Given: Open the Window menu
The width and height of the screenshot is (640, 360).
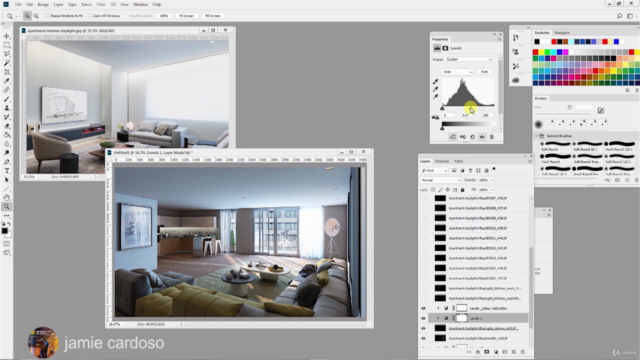Looking at the screenshot, I should [x=140, y=4].
